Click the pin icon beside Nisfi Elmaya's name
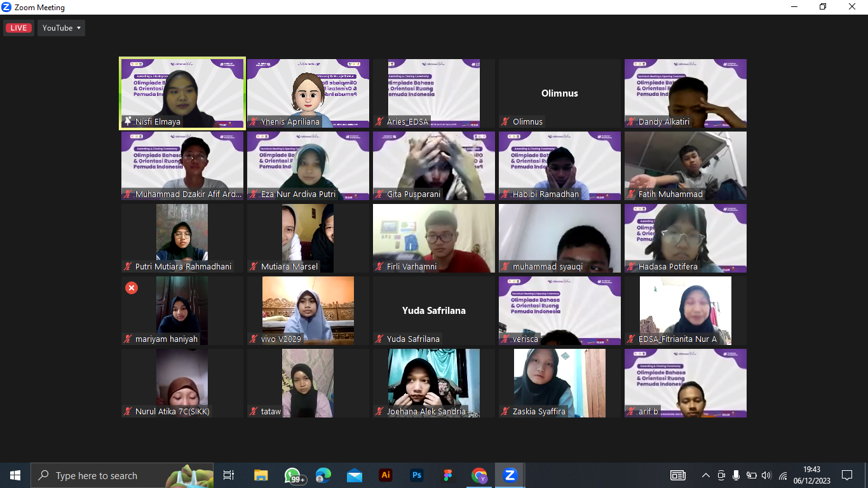Screen dimensions: 868x488 coord(128,121)
